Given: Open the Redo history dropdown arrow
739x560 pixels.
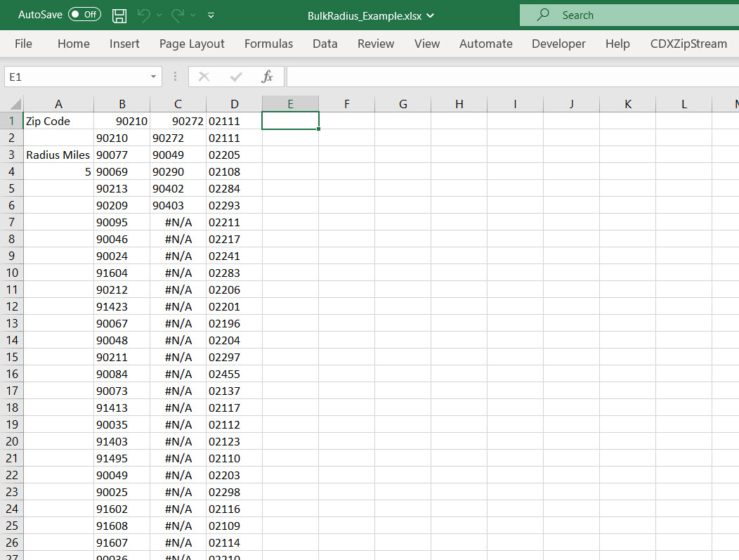Looking at the screenshot, I should (x=192, y=15).
